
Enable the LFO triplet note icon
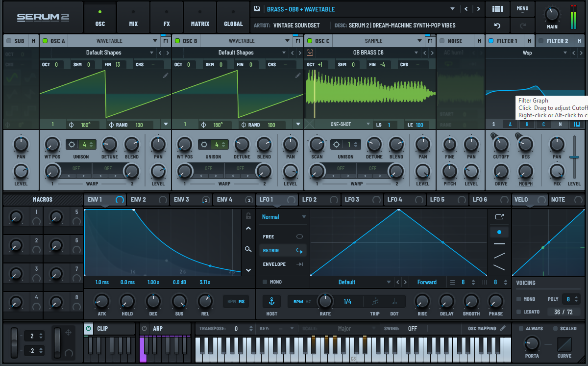coord(375,301)
